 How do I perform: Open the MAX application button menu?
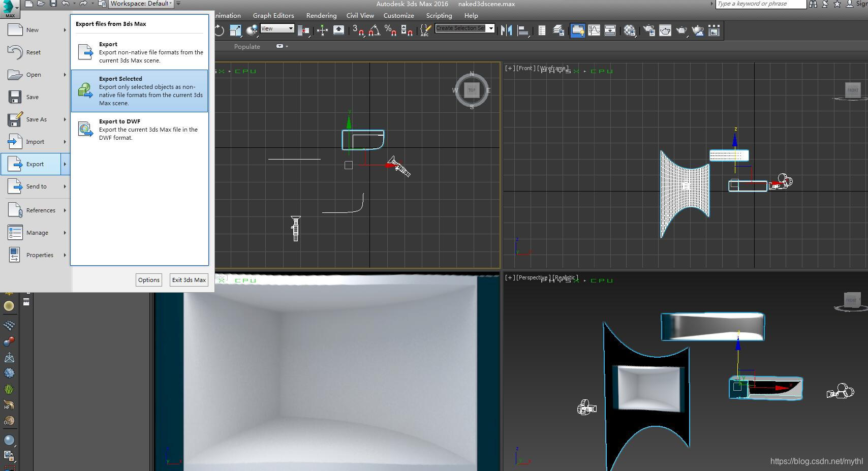click(10, 9)
